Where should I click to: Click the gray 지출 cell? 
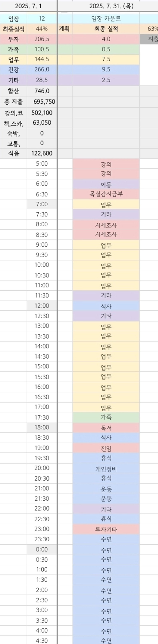[x=149, y=39]
